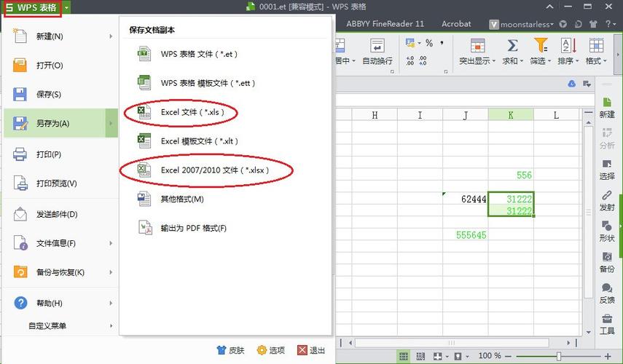Apply comma thousands separator style
The image size is (623, 364).
pyautogui.click(x=442, y=43)
